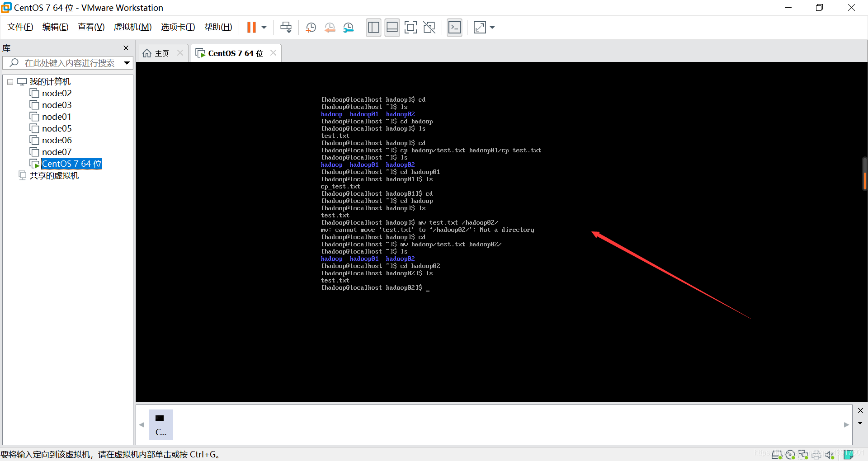Open the power options dropdown next to pause
This screenshot has height=461, width=868.
tap(264, 28)
